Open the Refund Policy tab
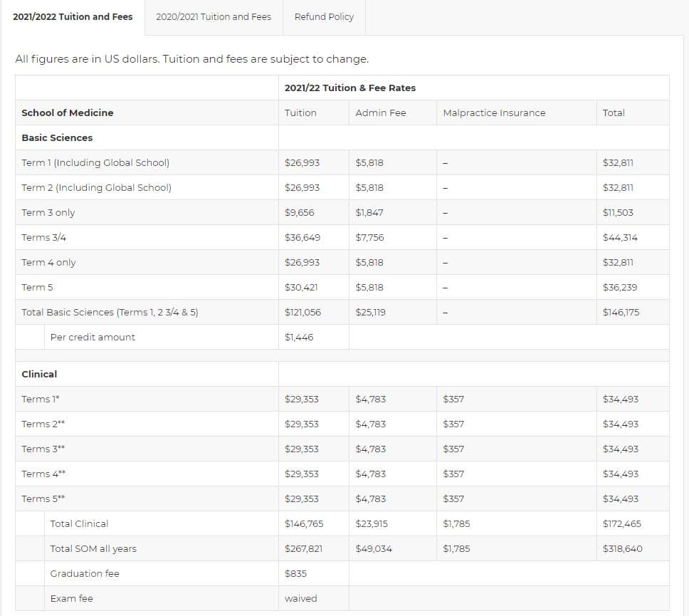Image resolution: width=689 pixels, height=616 pixels. coord(324,16)
